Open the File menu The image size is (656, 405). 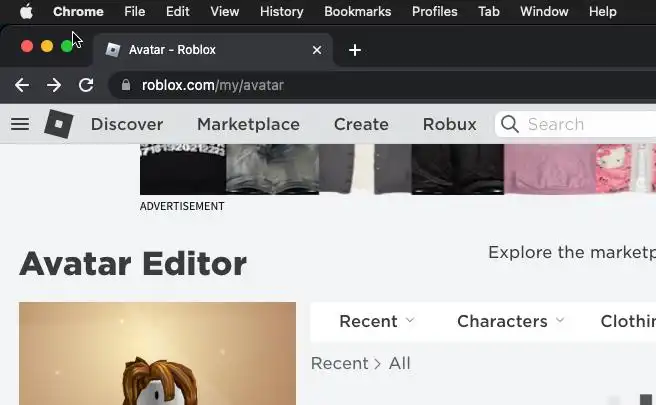[x=135, y=12]
